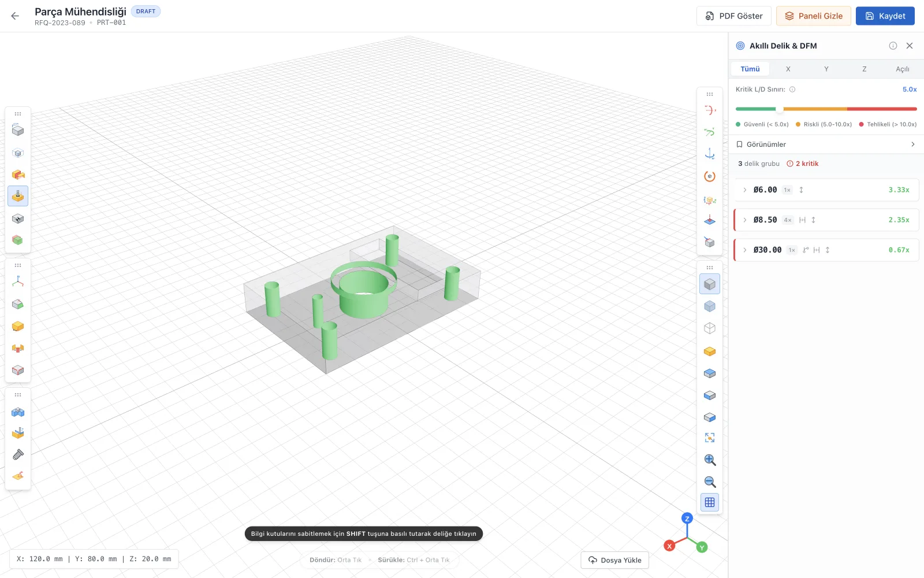Select the blue plane with red arrow tool
924x578 pixels.
(x=710, y=220)
